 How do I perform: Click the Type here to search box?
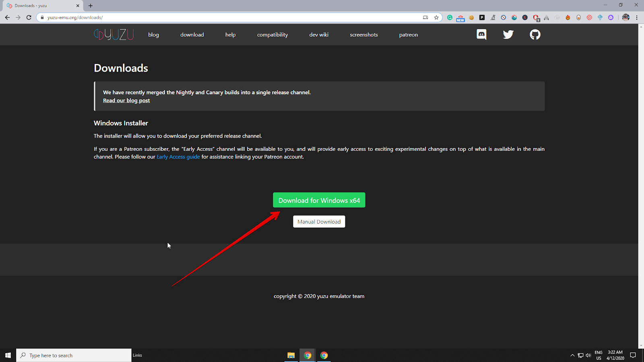click(74, 355)
